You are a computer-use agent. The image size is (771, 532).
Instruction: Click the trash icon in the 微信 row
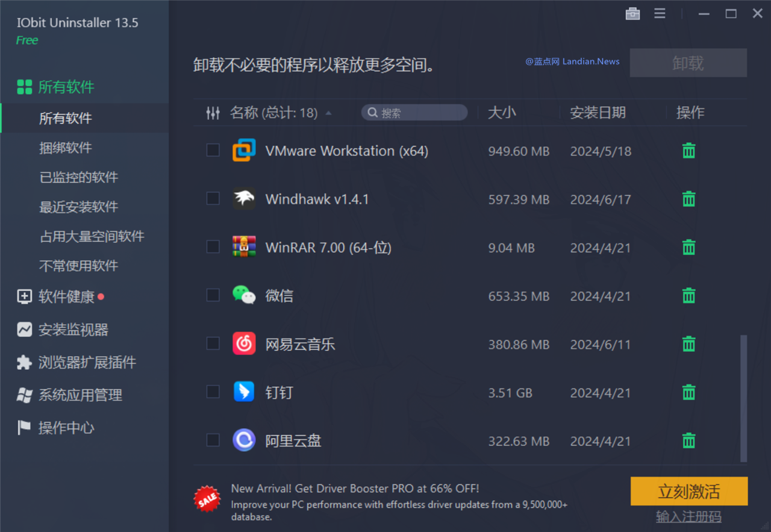[688, 295]
